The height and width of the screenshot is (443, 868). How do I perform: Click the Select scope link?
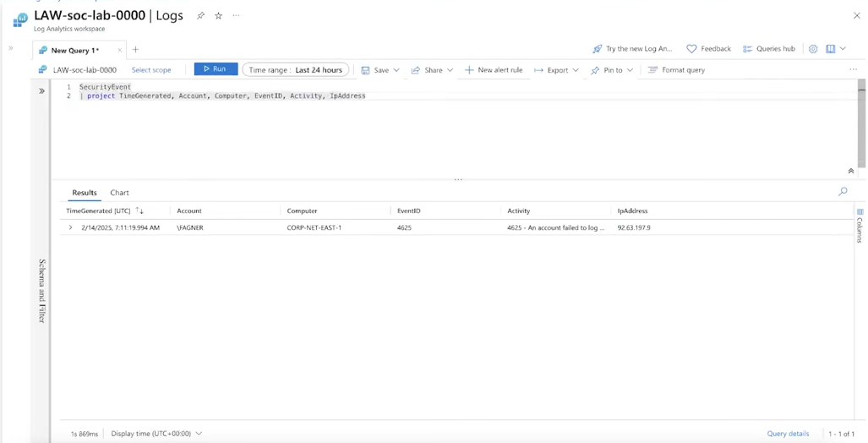tap(151, 70)
